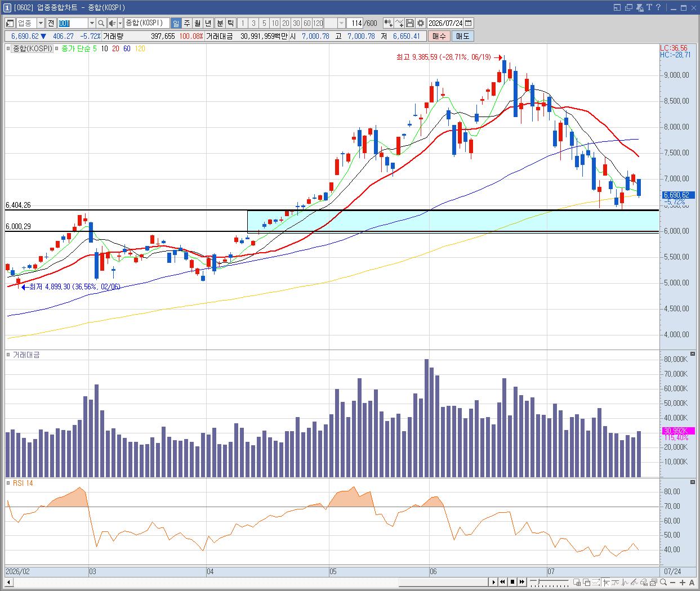This screenshot has height=591, width=700.
Task: Select the 틱 tick chart tab
Action: click(x=230, y=23)
